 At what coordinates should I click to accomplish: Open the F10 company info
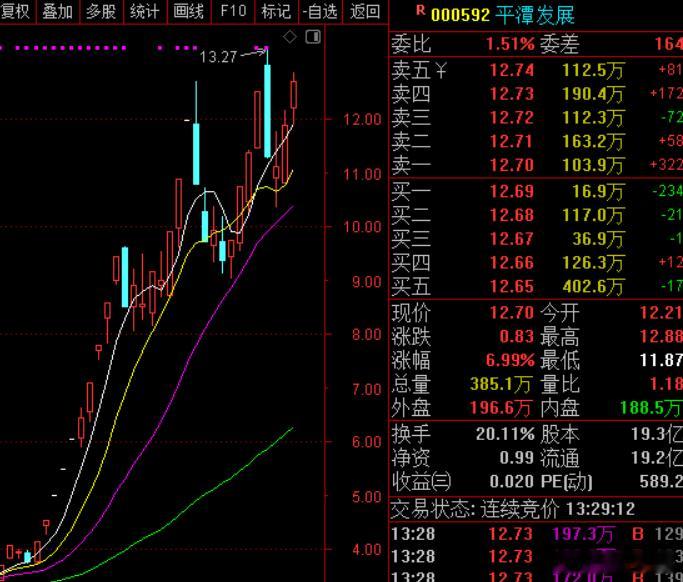[x=233, y=11]
